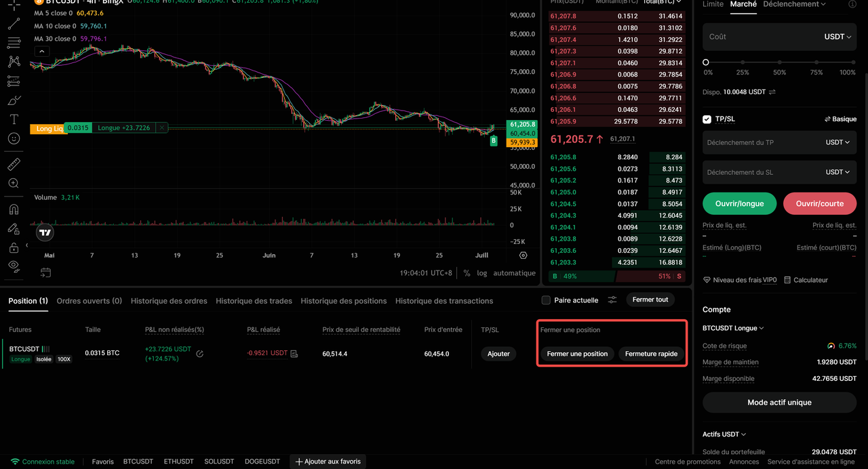Uncheck the TP/SL checkbox
The width and height of the screenshot is (868, 469).
(707, 119)
